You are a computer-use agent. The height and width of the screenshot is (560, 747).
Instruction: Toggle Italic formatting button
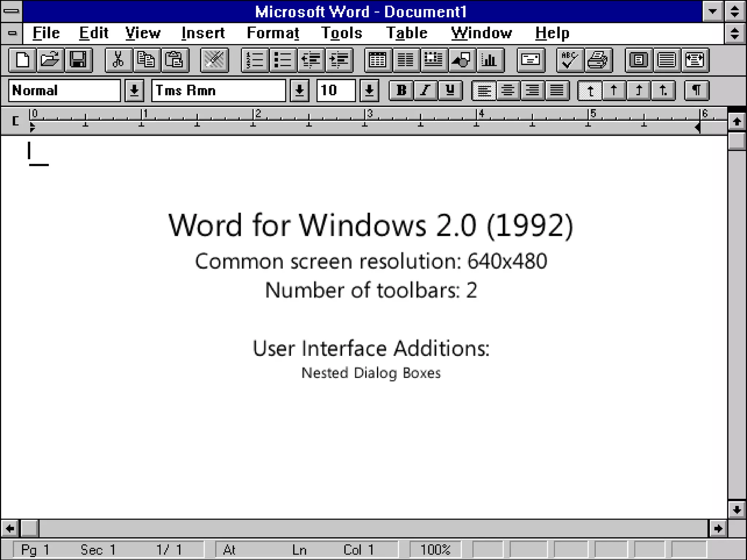click(425, 90)
